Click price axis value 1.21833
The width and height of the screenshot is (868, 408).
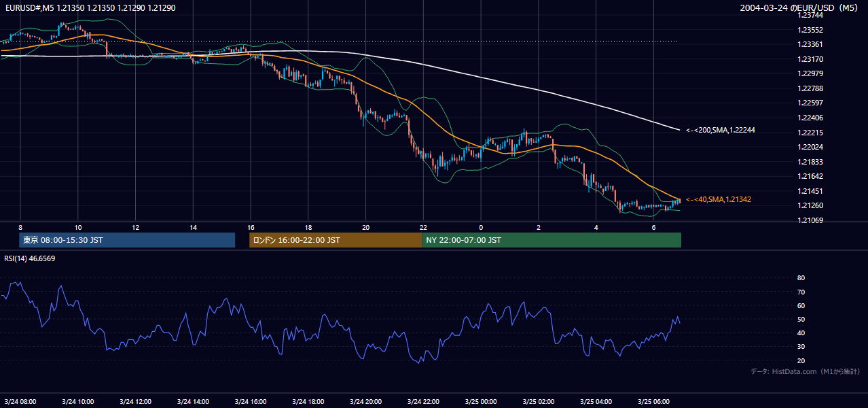[809, 162]
